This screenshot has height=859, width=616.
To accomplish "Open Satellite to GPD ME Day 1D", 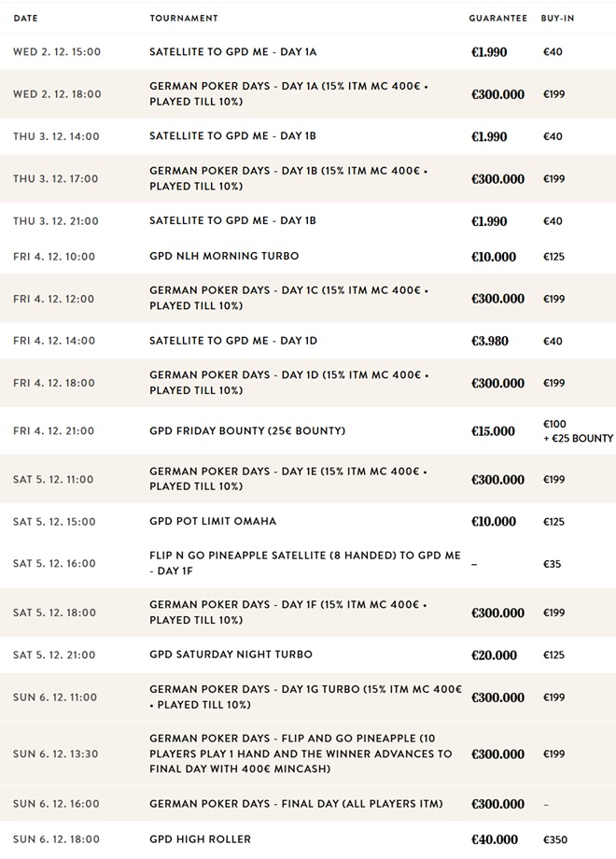I will [233, 341].
